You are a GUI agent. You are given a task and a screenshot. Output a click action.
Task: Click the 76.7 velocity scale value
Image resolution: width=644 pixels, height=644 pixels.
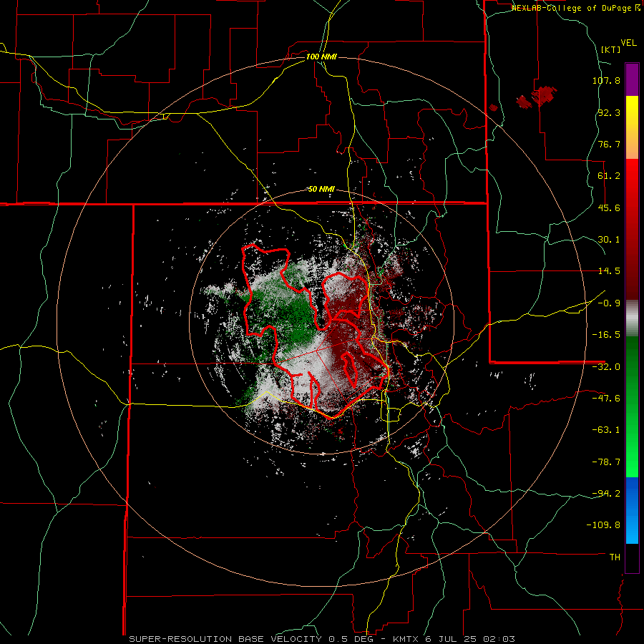[609, 144]
